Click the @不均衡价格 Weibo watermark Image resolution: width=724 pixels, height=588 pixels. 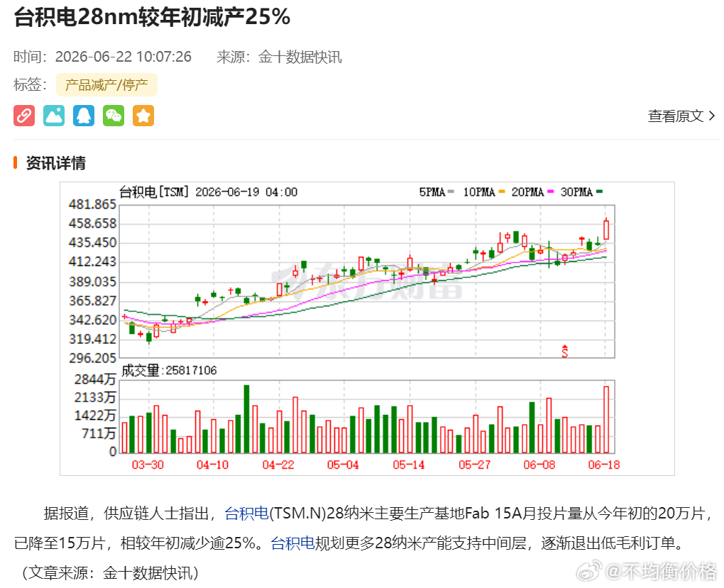[x=647, y=572]
